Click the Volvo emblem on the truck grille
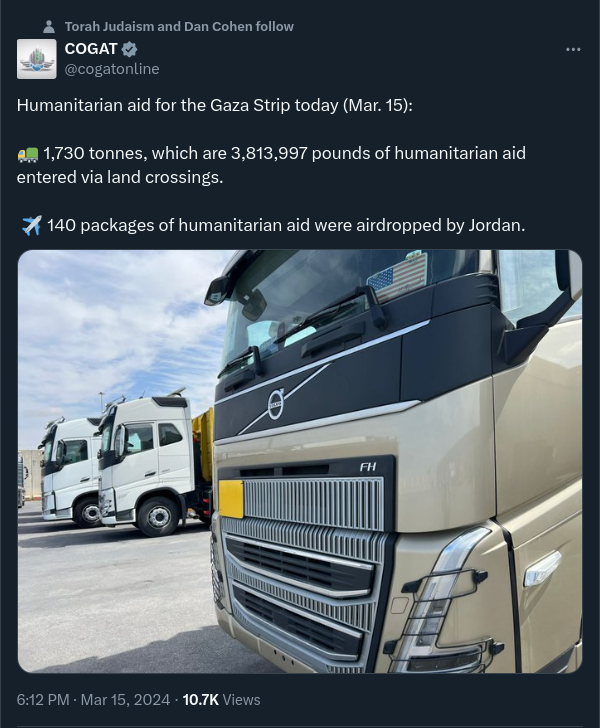 [x=275, y=404]
